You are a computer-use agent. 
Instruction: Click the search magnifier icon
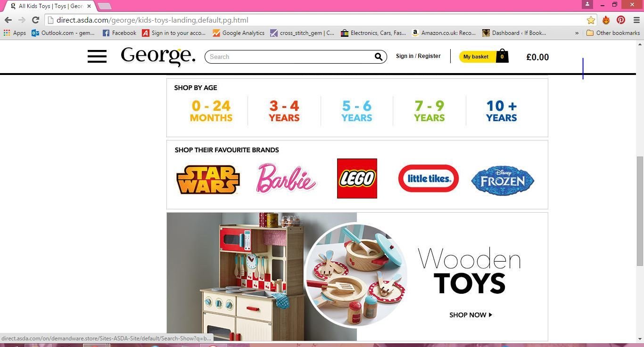coord(379,57)
